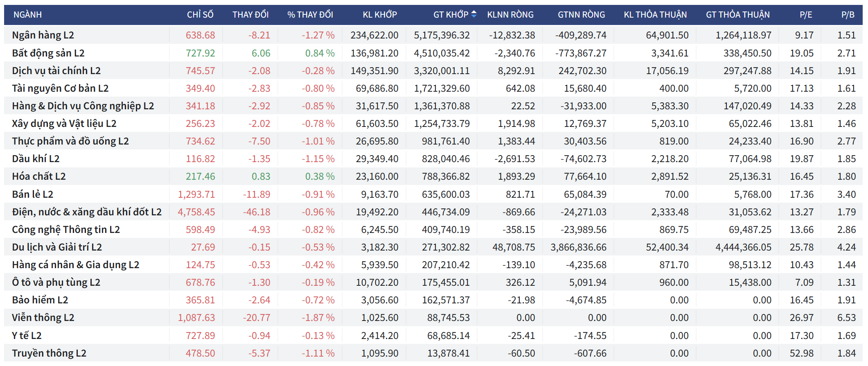Select the Dầu khí L2 sector
The width and height of the screenshot is (868, 366).
point(36,159)
